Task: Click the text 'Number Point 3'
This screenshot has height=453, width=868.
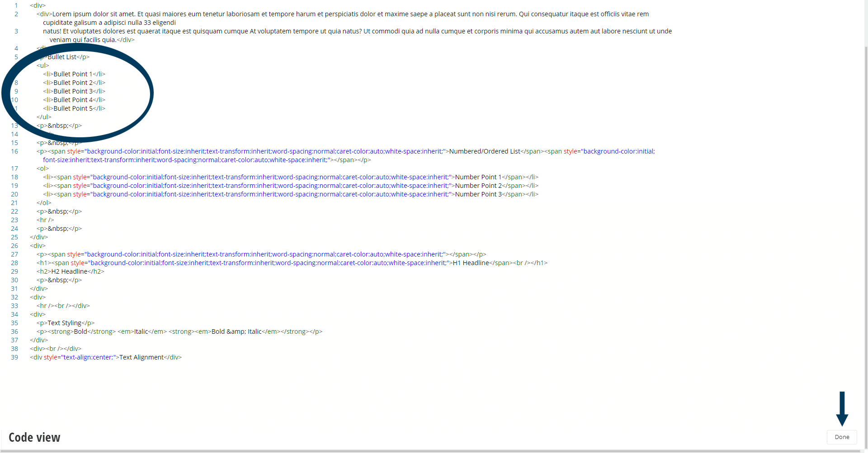Action: 478,194
